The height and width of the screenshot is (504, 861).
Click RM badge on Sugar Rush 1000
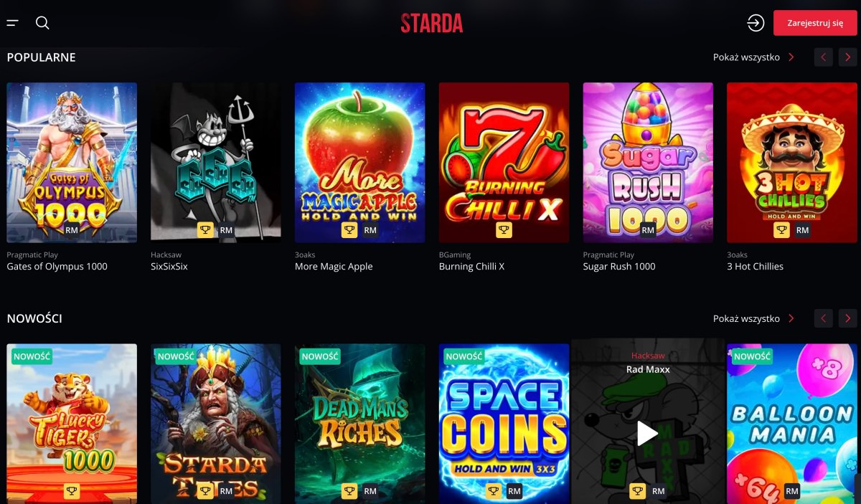[x=648, y=230]
